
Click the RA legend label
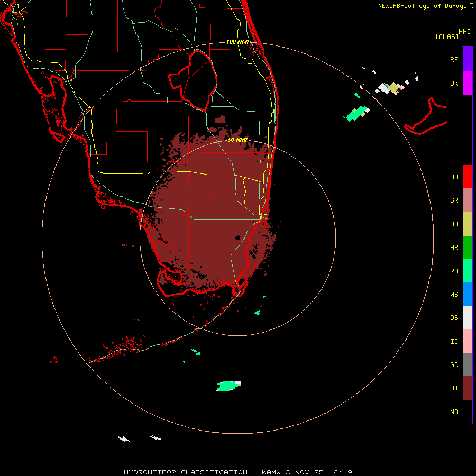(x=454, y=271)
